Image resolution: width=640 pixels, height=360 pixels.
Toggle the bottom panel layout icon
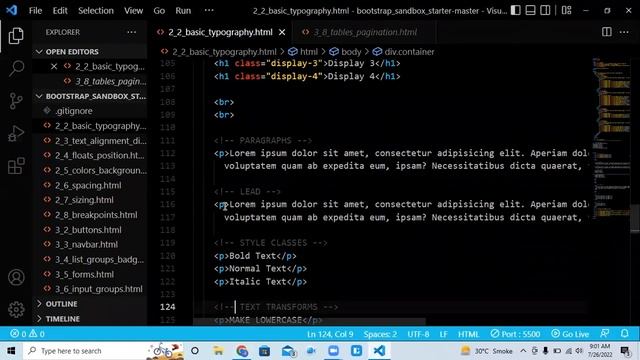[530, 10]
